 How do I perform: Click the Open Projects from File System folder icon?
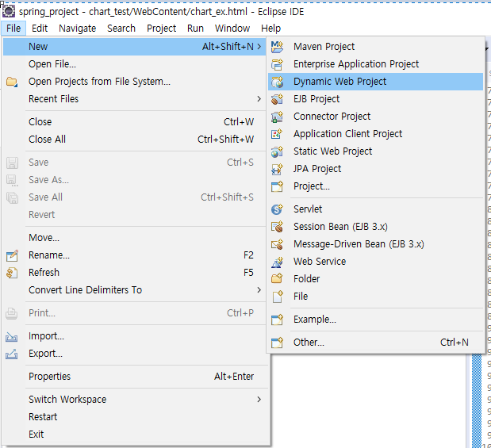pos(12,82)
